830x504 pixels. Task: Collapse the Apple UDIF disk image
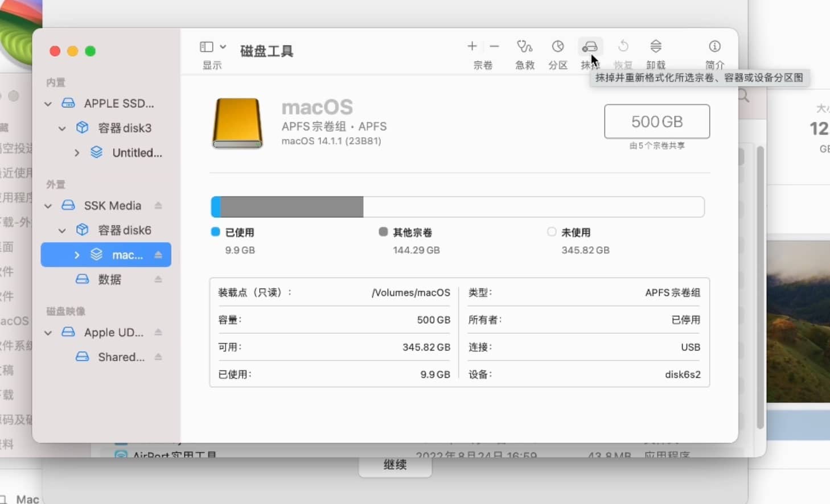[48, 332]
